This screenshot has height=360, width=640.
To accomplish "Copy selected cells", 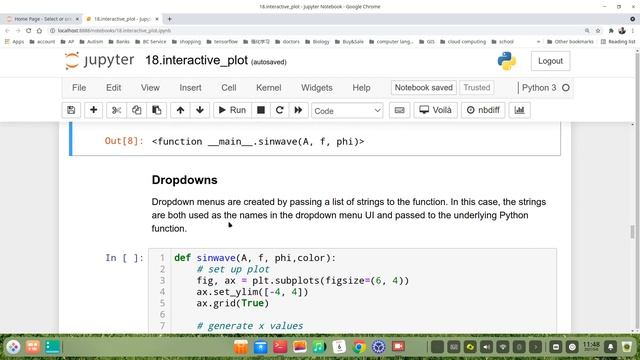I will [x=136, y=110].
